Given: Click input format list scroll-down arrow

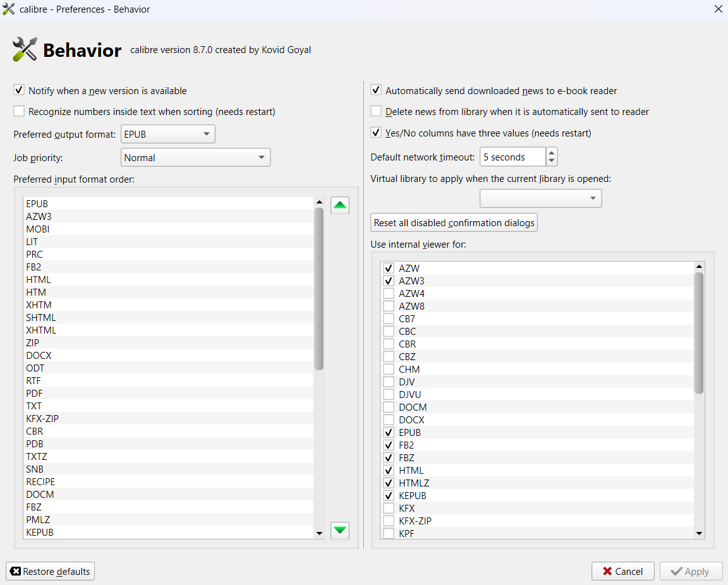Looking at the screenshot, I should (x=319, y=533).
